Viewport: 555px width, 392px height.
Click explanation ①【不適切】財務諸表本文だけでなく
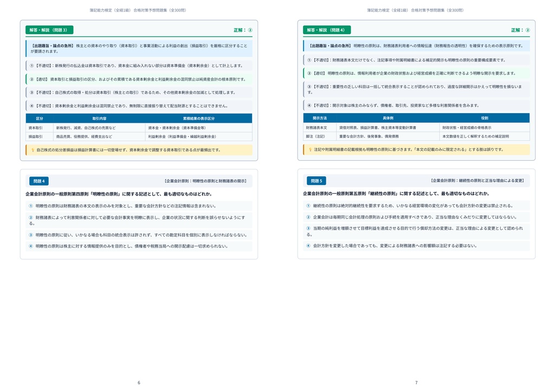tap(416, 60)
